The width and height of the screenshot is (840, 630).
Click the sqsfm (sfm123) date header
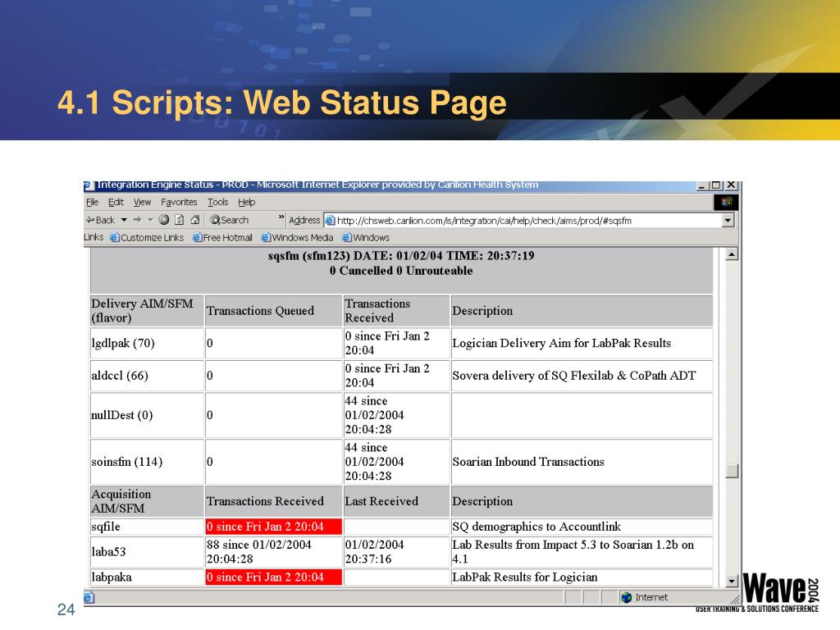tap(401, 256)
